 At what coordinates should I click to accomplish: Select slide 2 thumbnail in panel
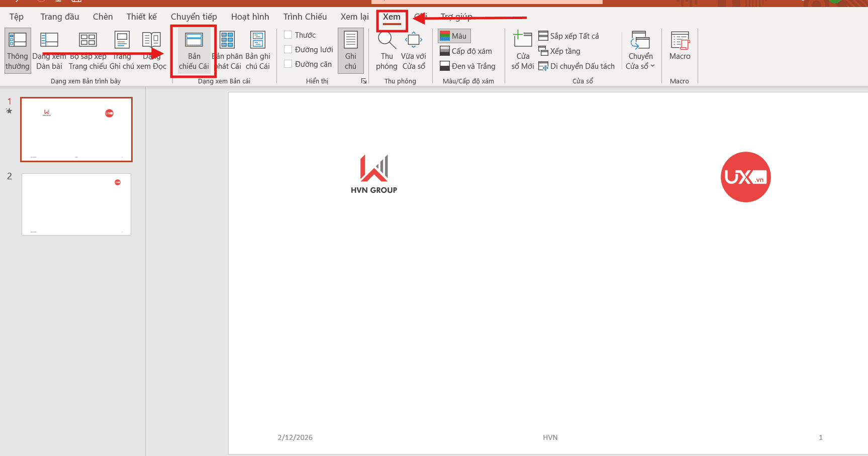76,204
